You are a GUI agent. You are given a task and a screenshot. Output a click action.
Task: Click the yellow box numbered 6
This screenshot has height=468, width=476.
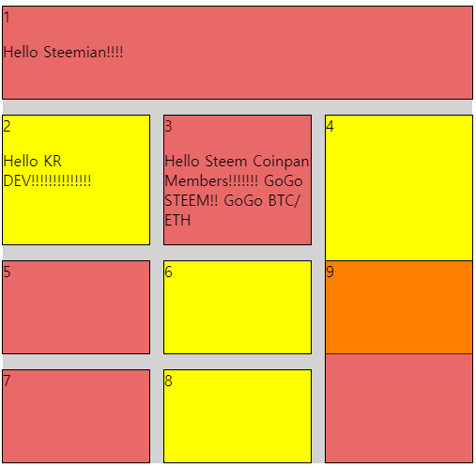[x=238, y=307]
